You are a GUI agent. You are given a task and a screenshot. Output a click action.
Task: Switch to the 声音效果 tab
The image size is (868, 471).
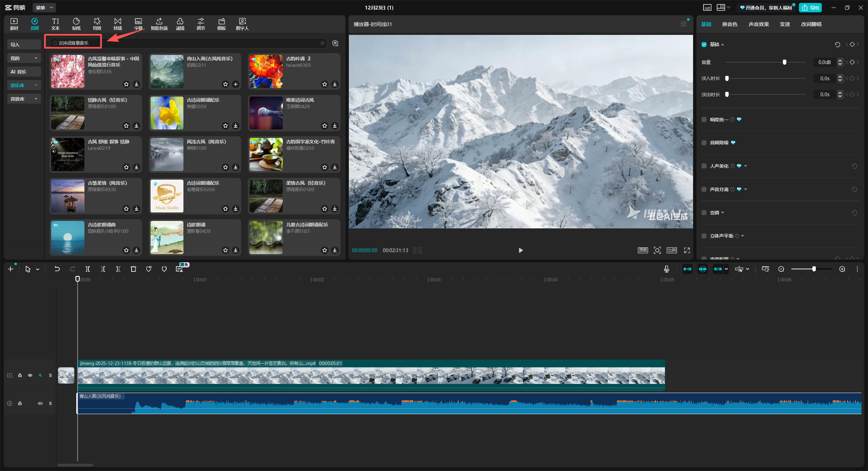tap(758, 24)
